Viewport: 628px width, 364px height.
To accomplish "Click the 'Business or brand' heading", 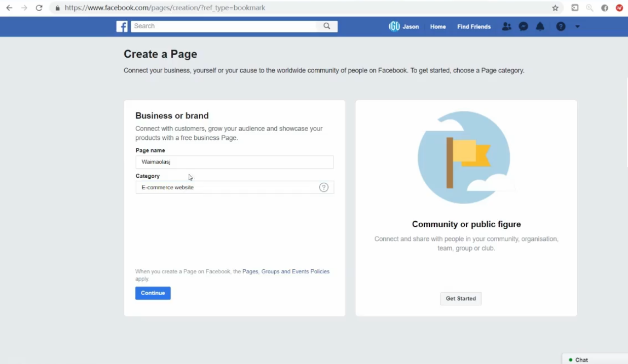I will tap(172, 116).
